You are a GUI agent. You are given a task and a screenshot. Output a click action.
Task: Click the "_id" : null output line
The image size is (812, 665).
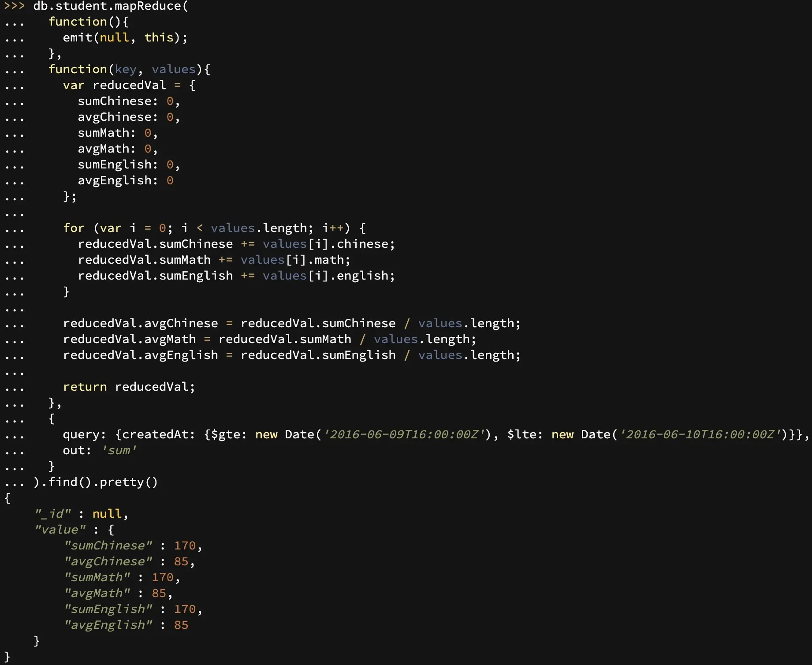(81, 514)
